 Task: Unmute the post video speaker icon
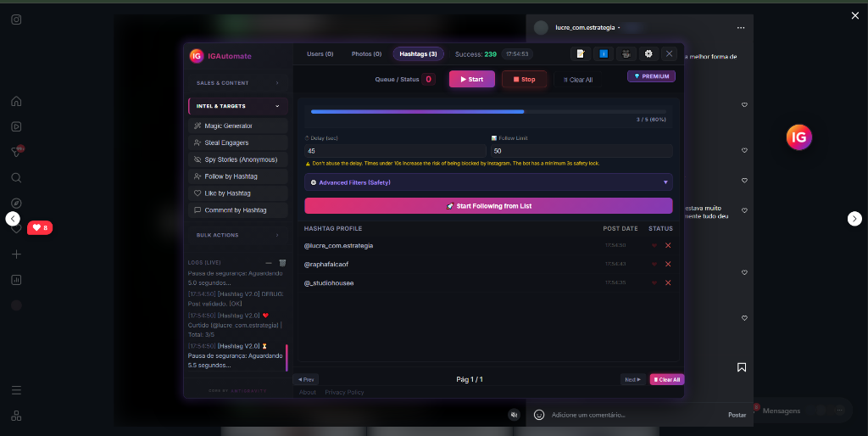[x=515, y=415]
